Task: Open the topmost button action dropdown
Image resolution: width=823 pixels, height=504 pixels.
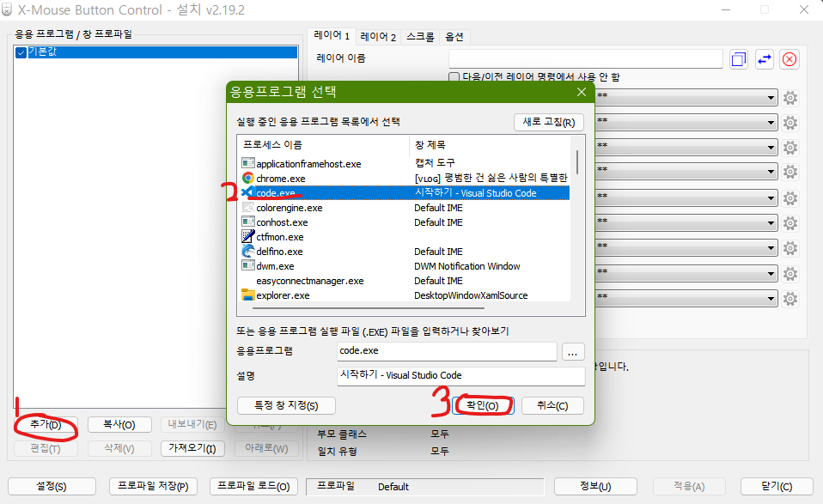Action: (x=771, y=98)
